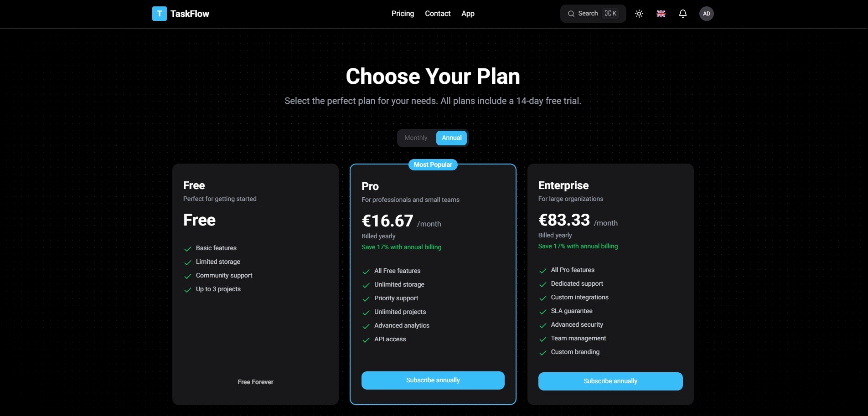This screenshot has width=868, height=416.
Task: Toggle light mode with the sun icon
Action: pos(639,13)
